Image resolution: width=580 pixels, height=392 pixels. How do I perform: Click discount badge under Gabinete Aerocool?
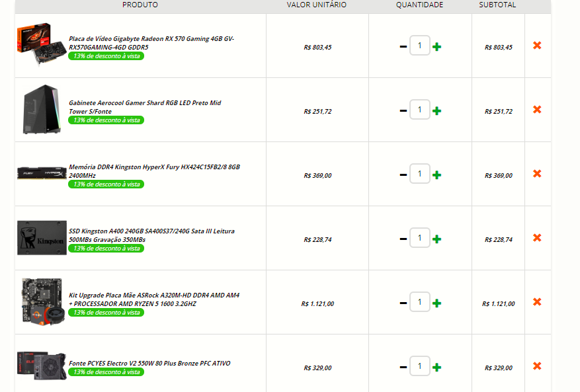[106, 120]
